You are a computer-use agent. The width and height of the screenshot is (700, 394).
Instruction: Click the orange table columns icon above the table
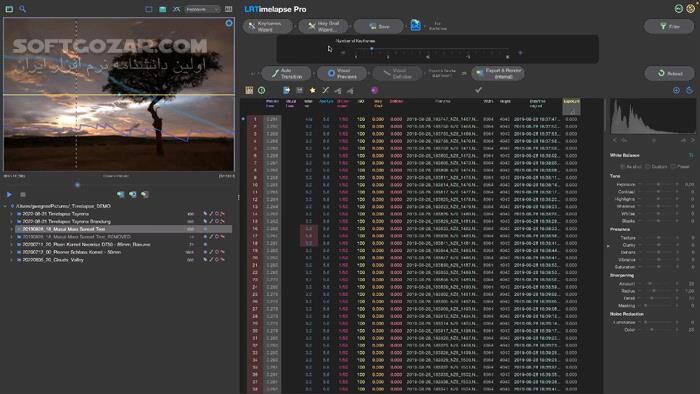click(249, 91)
